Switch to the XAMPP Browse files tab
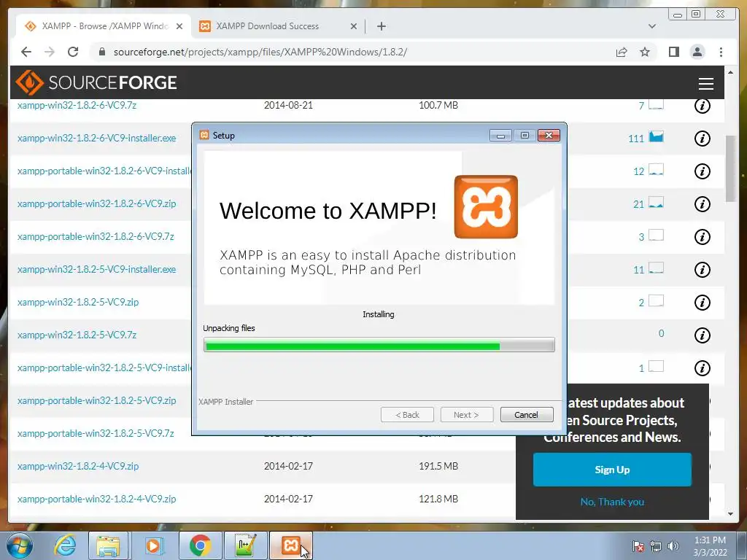747x560 pixels. pos(102,26)
